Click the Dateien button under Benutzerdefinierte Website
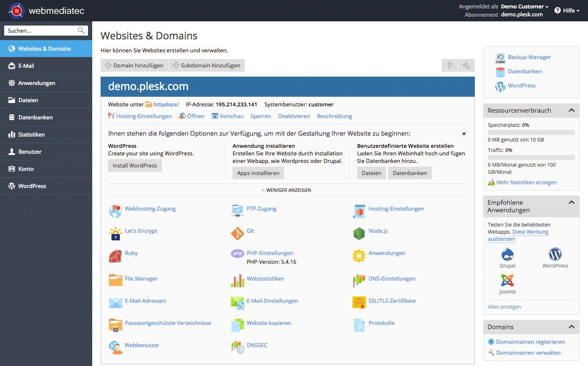Image resolution: width=588 pixels, height=366 pixels. click(x=372, y=173)
